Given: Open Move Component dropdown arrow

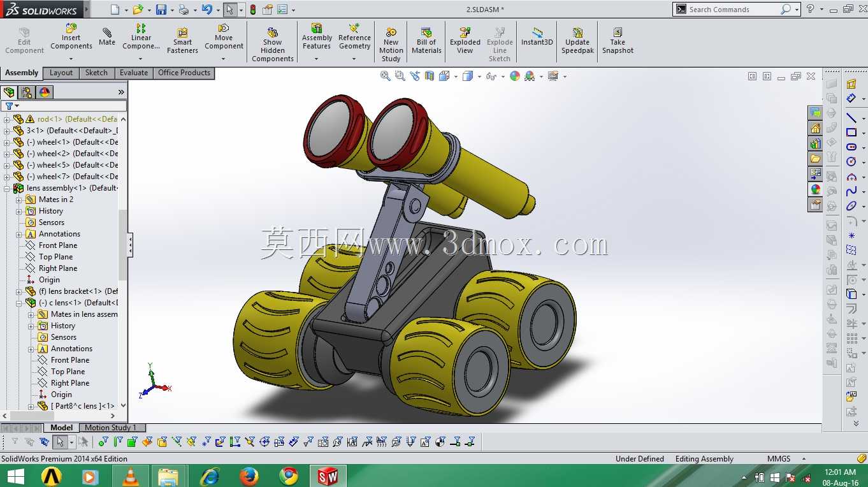Looking at the screenshot, I should tap(224, 59).
